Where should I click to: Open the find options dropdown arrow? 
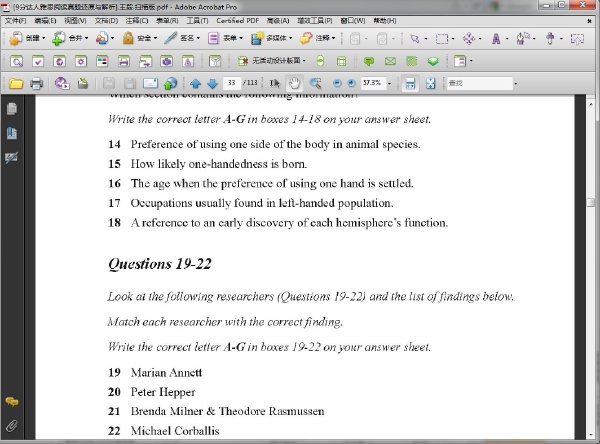(x=516, y=83)
